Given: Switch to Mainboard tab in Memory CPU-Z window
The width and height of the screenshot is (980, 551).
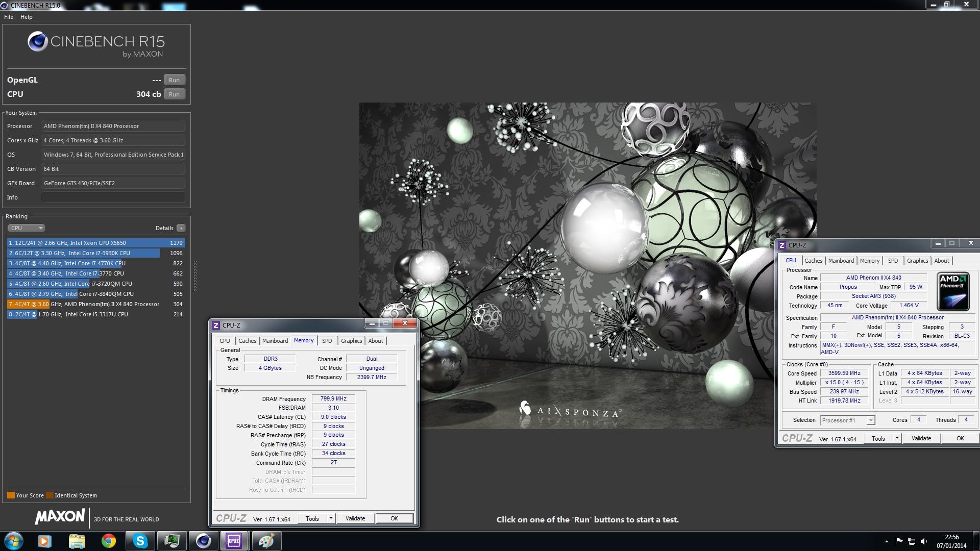Looking at the screenshot, I should [275, 341].
